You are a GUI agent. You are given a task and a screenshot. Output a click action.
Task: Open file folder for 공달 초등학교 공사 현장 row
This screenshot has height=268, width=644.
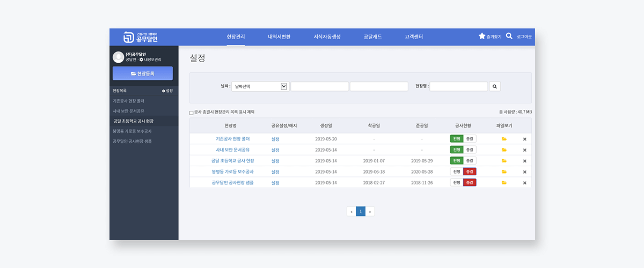coord(504,161)
